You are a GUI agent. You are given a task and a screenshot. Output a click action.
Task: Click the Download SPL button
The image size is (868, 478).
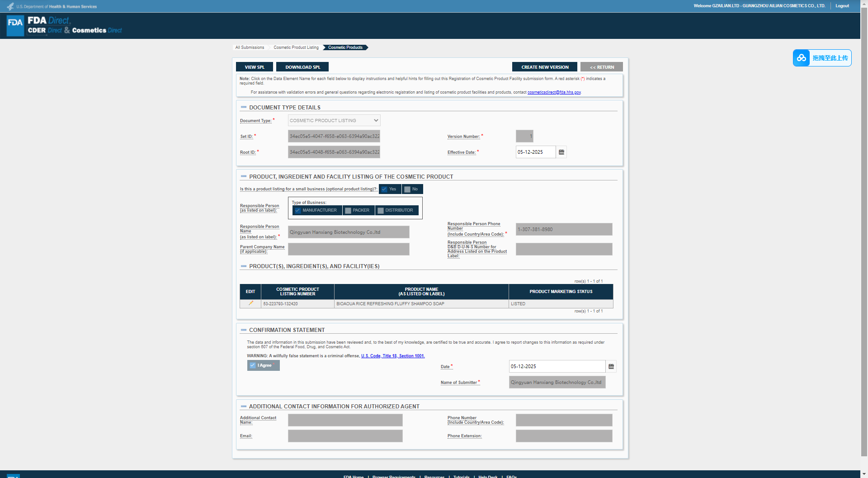[302, 67]
